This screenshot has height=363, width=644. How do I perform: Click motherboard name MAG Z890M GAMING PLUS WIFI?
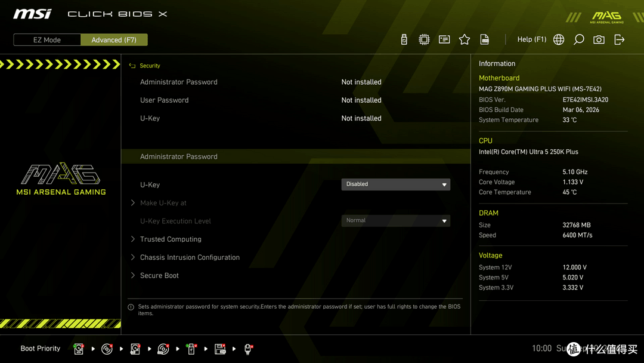click(540, 89)
